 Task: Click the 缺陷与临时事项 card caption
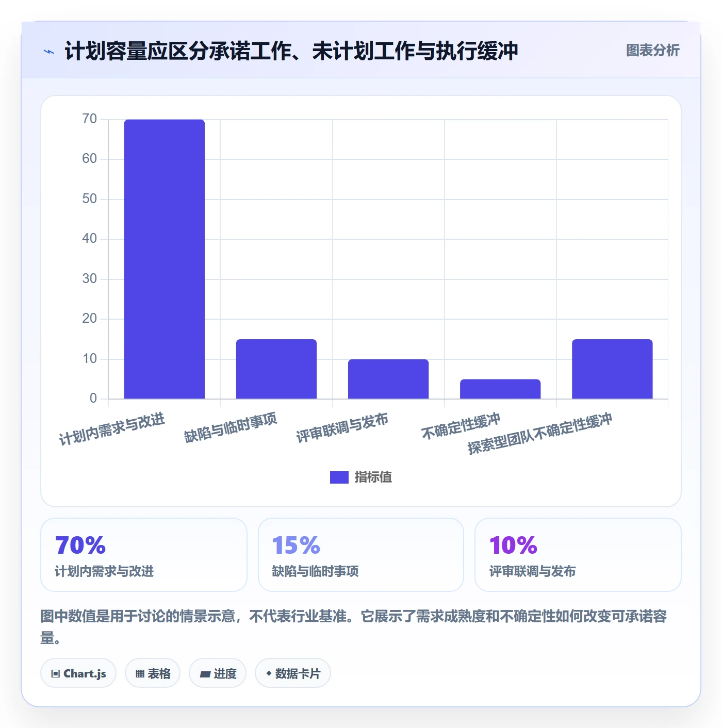tap(315, 571)
